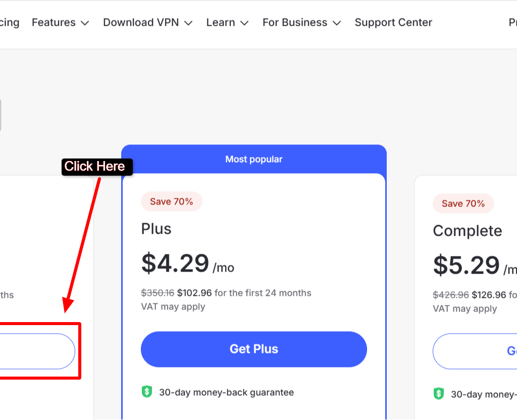Select the Save 70% badge on Plus plan

point(171,201)
